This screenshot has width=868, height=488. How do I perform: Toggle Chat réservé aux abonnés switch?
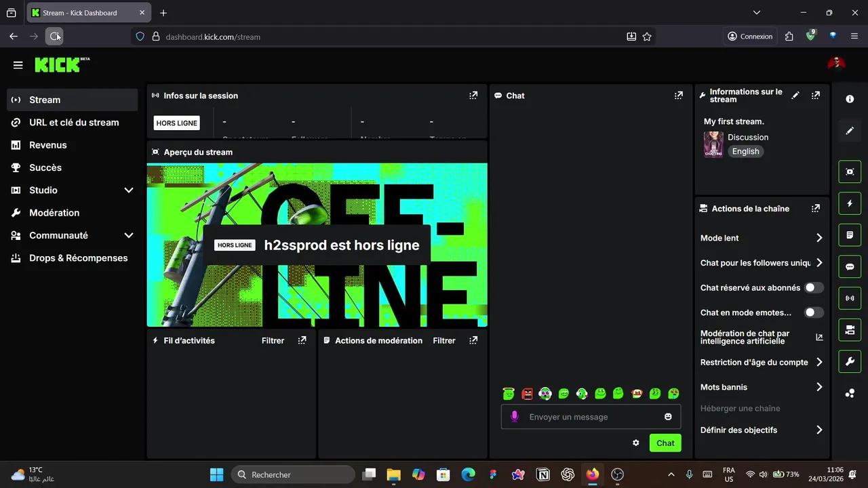[x=814, y=287]
